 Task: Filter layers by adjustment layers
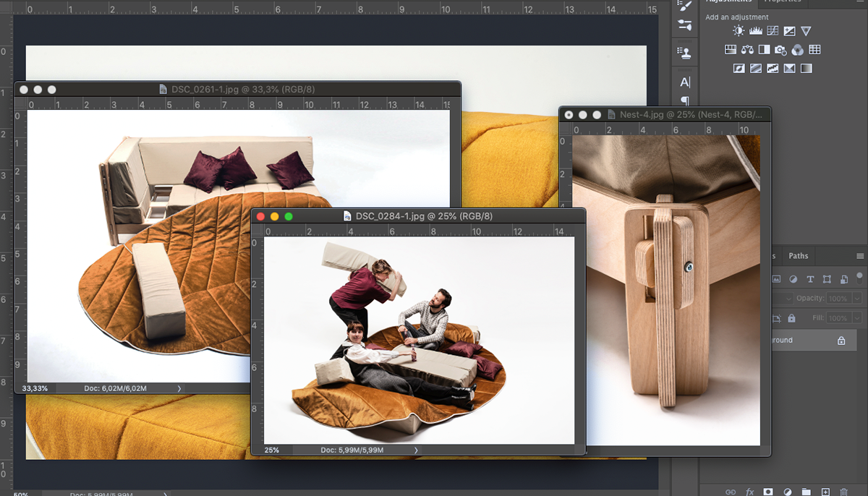(793, 279)
